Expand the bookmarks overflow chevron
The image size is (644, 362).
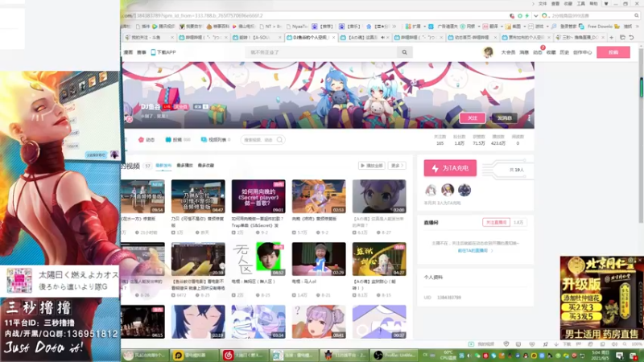click(394, 27)
